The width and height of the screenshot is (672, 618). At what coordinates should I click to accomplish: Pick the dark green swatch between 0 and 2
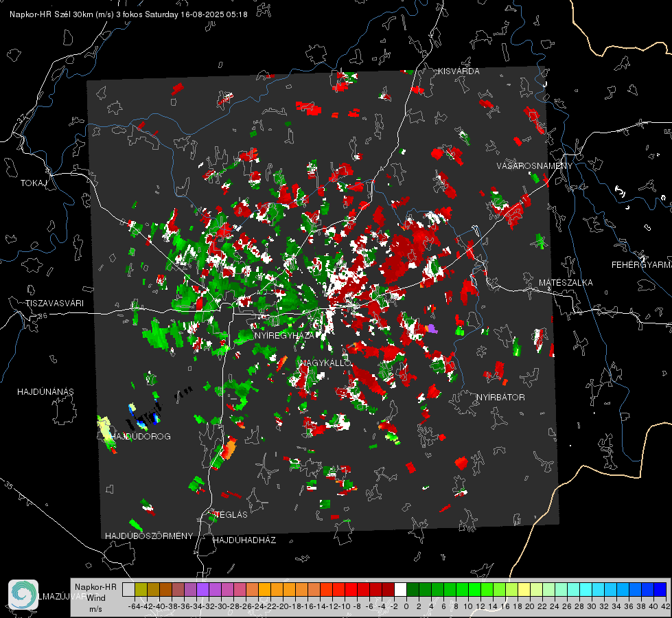pos(413,590)
